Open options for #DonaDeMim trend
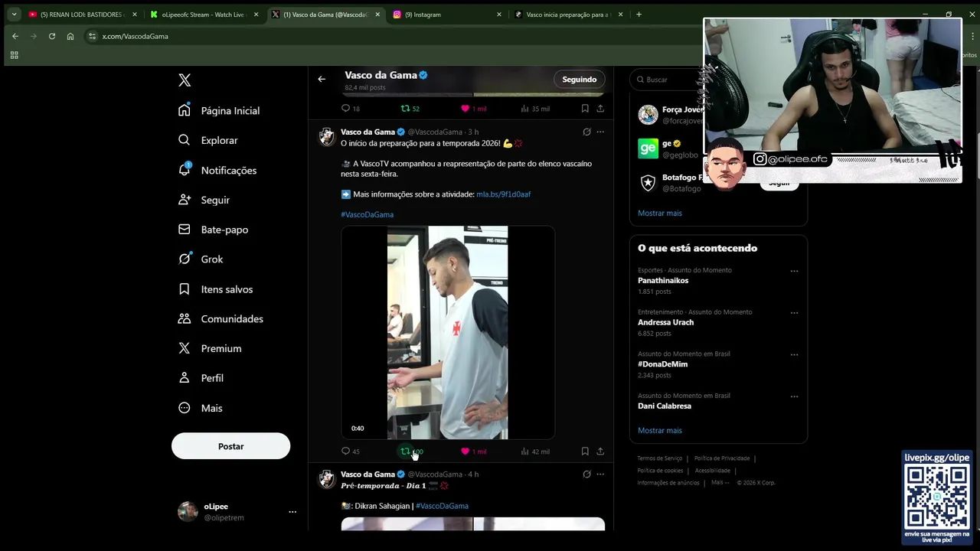This screenshot has width=980, height=551. [794, 355]
